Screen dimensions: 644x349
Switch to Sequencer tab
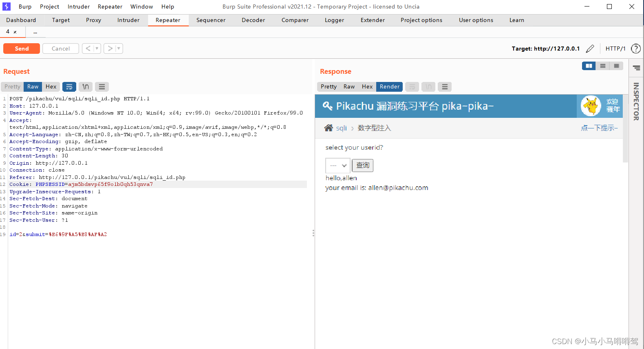coord(211,20)
